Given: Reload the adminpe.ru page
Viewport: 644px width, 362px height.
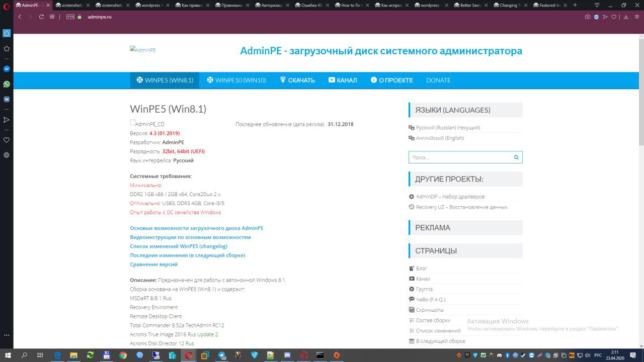Looking at the screenshot, I should point(41,17).
